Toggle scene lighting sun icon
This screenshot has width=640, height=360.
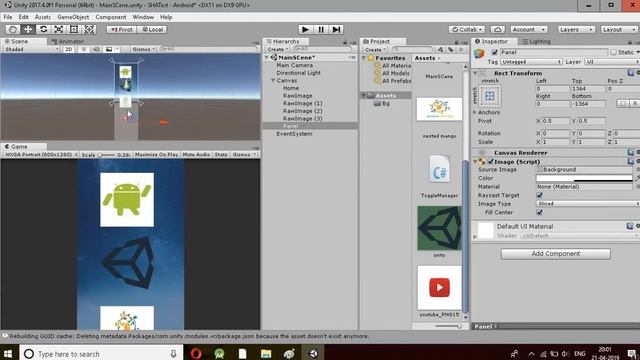(x=84, y=49)
